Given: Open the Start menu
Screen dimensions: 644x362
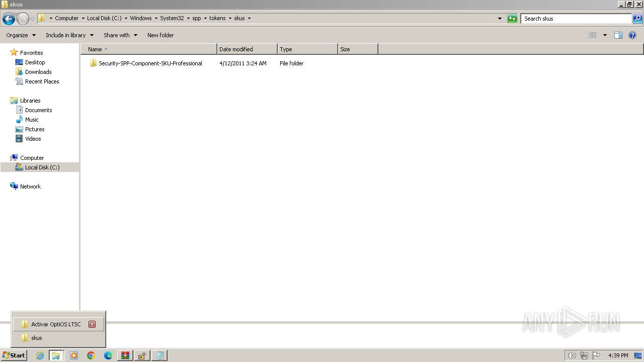Looking at the screenshot, I should (14, 355).
